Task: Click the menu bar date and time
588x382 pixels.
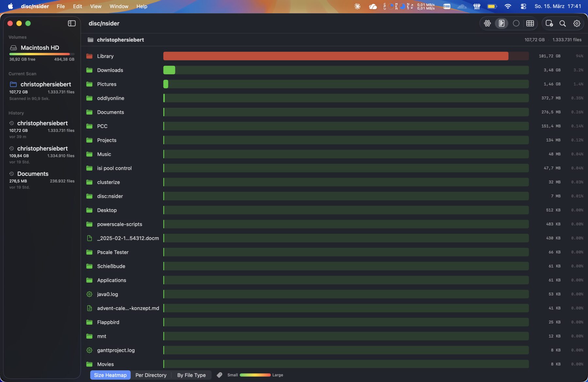Action: click(x=558, y=6)
